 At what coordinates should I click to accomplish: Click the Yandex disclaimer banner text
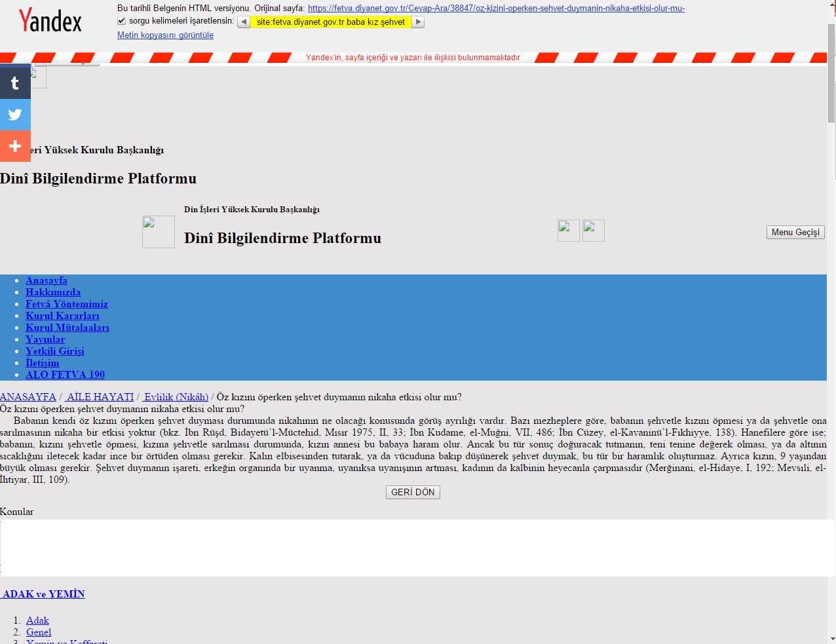(413, 58)
